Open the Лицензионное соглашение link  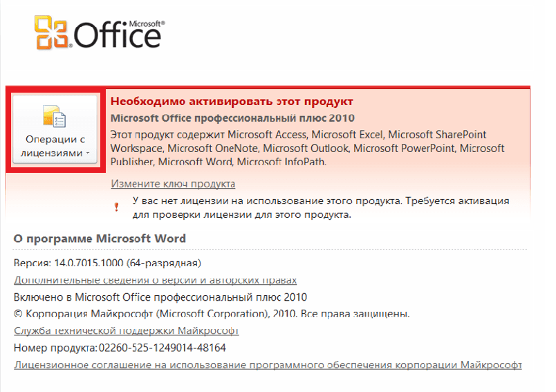[268, 365]
